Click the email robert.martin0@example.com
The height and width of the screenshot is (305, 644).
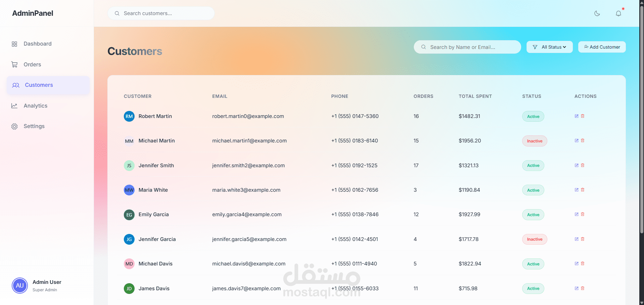point(248,116)
